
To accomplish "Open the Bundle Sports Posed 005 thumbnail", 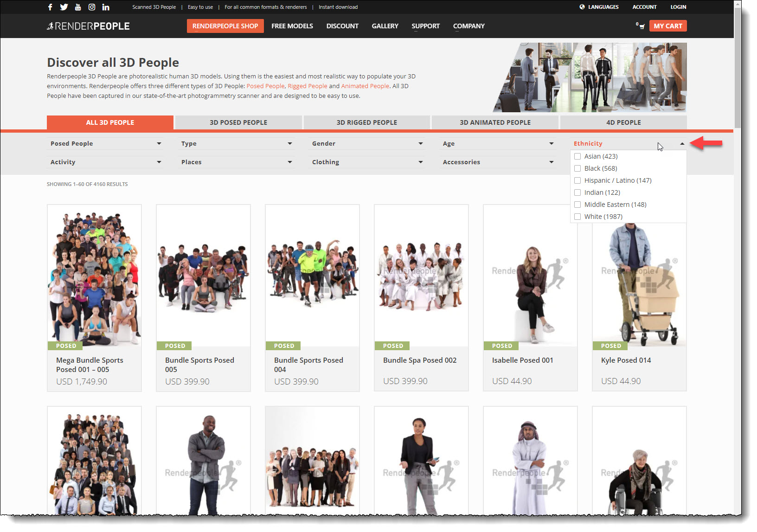I will pos(203,276).
